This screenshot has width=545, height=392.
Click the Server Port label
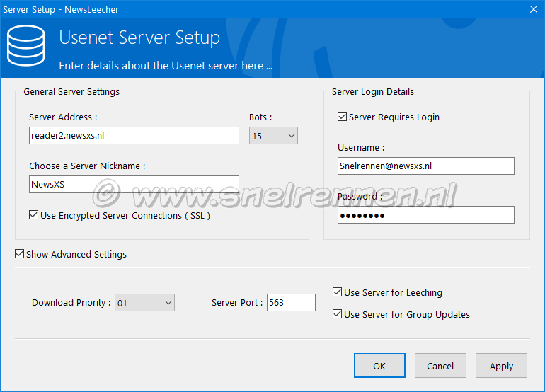pyautogui.click(x=237, y=303)
